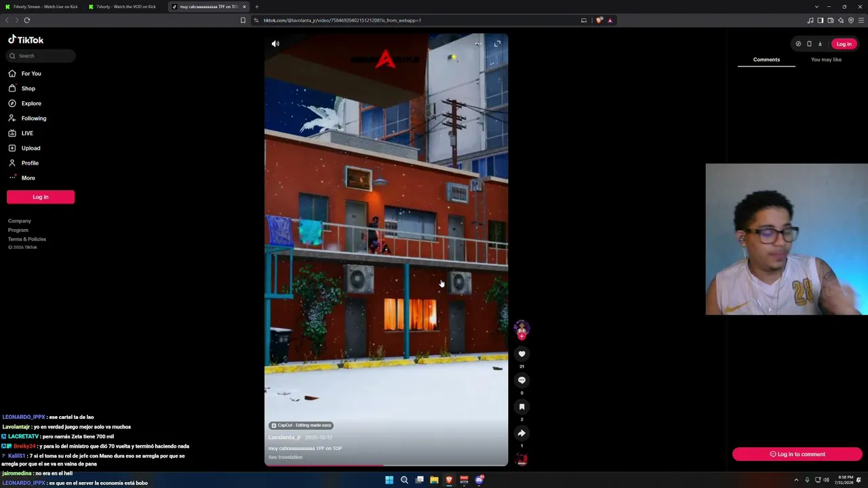Image resolution: width=868 pixels, height=488 pixels.
Task: Go to the TikTok logo home
Action: [x=26, y=40]
